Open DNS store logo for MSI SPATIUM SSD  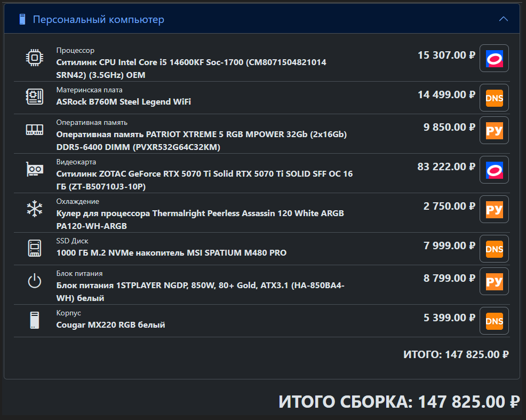click(x=494, y=249)
